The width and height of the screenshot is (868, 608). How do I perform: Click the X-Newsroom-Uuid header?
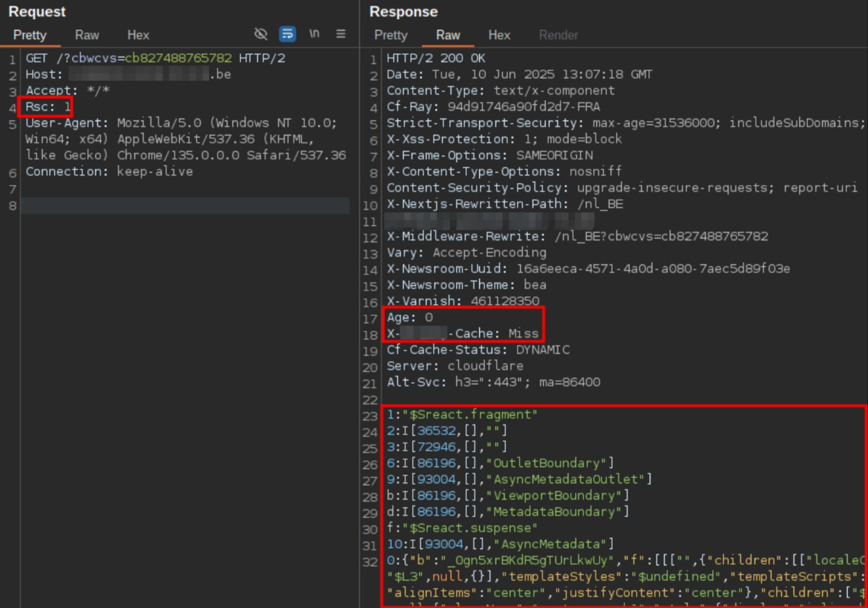(588, 269)
